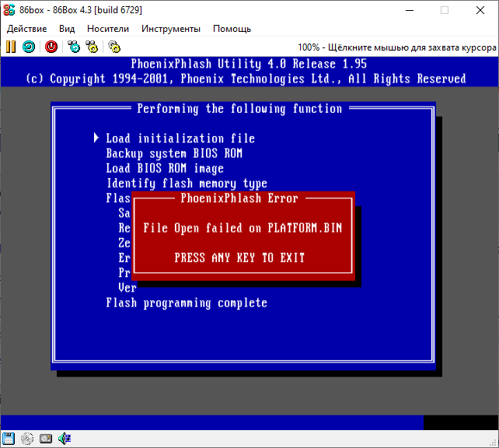This screenshot has width=499, height=448.
Task: Click 'Identify flash memory type' line
Action: coord(187,184)
